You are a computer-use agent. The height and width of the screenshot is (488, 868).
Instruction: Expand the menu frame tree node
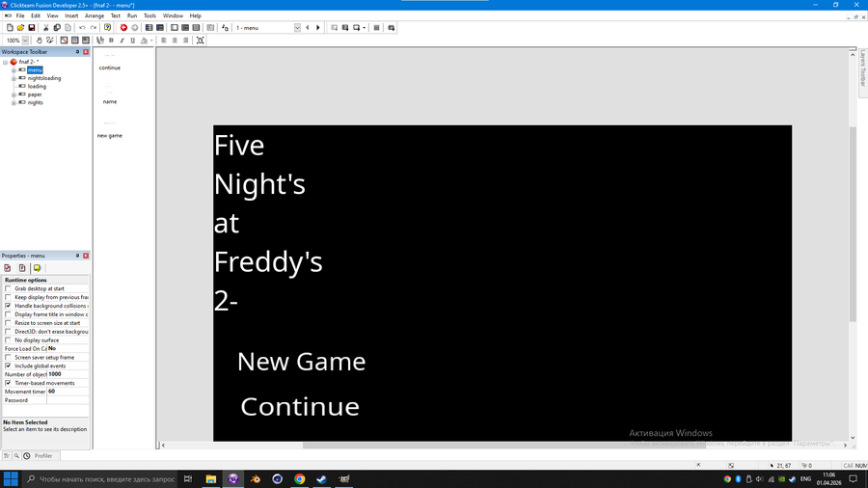[x=14, y=70]
